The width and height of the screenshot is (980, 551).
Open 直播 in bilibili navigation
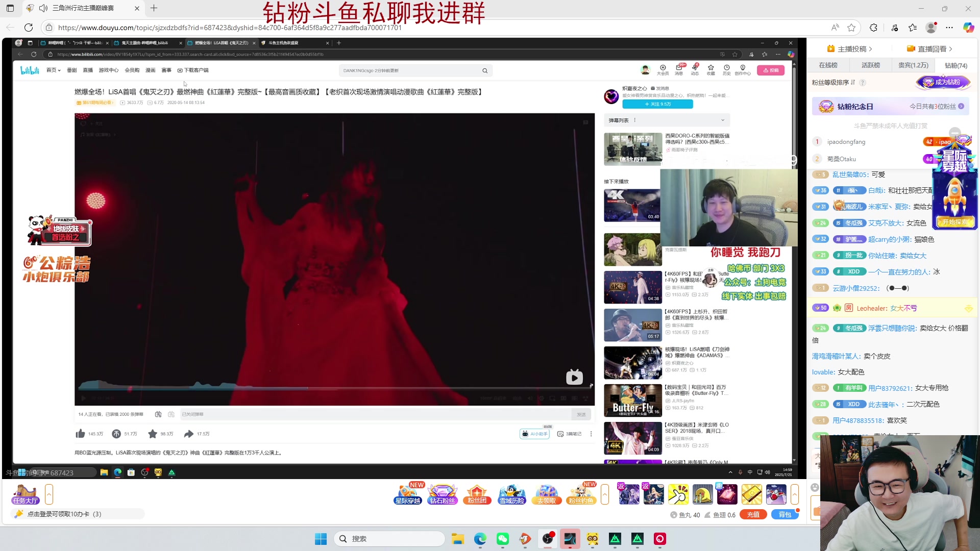(x=88, y=70)
